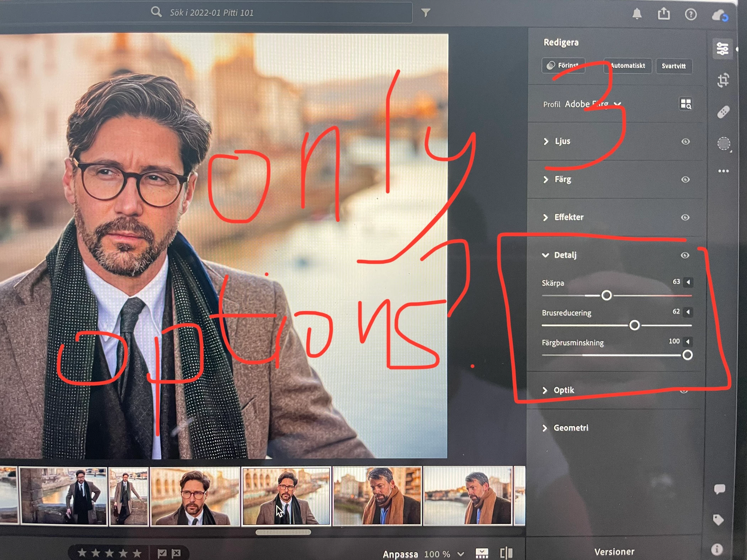Open the comments speech bubble icon

tap(719, 489)
